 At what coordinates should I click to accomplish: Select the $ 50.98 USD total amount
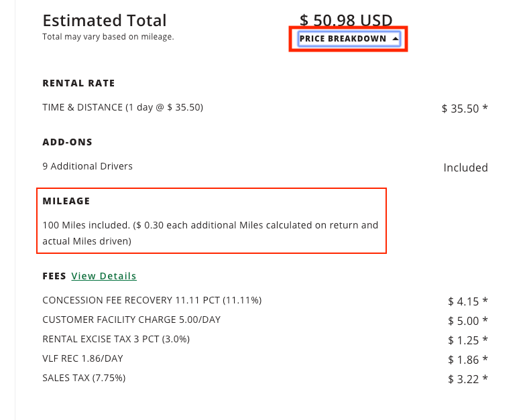[346, 21]
